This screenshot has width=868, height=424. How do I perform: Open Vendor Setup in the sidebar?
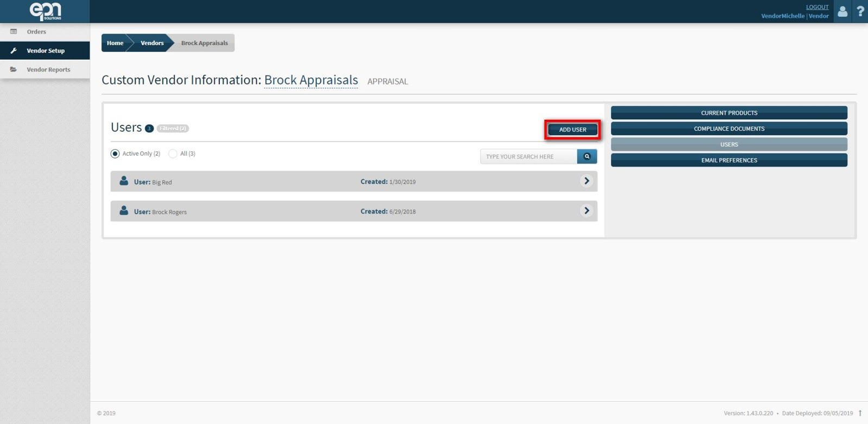click(x=45, y=50)
